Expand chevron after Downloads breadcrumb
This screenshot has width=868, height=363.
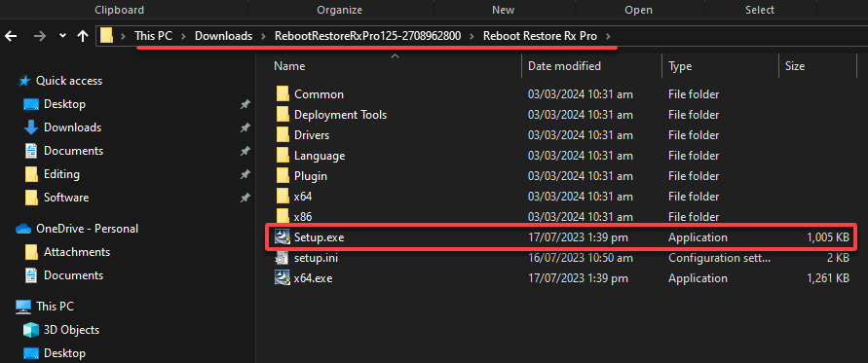click(x=263, y=37)
